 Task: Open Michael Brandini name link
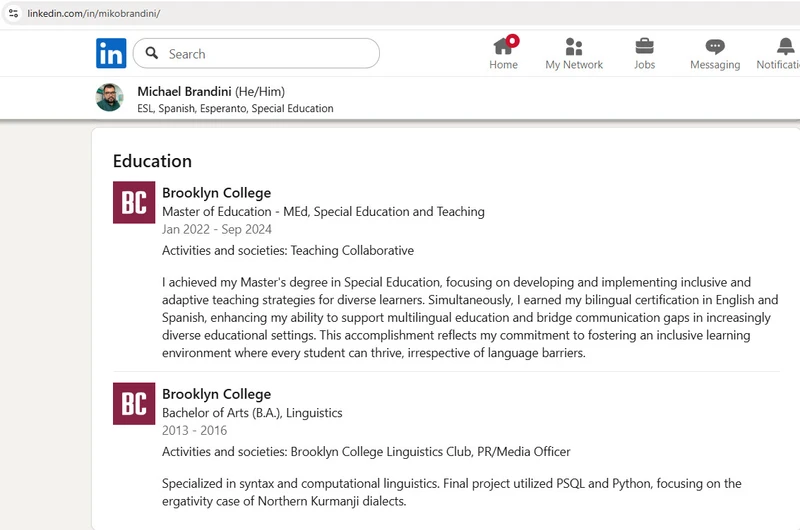pyautogui.click(x=184, y=92)
